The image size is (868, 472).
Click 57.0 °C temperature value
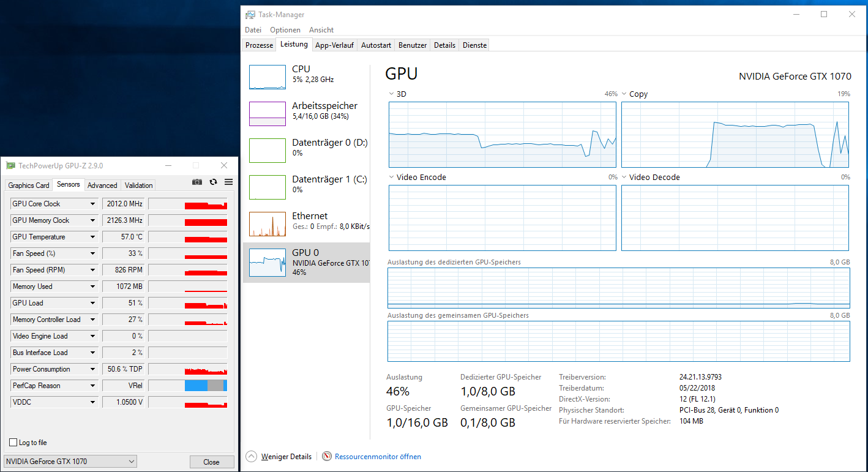pos(124,237)
